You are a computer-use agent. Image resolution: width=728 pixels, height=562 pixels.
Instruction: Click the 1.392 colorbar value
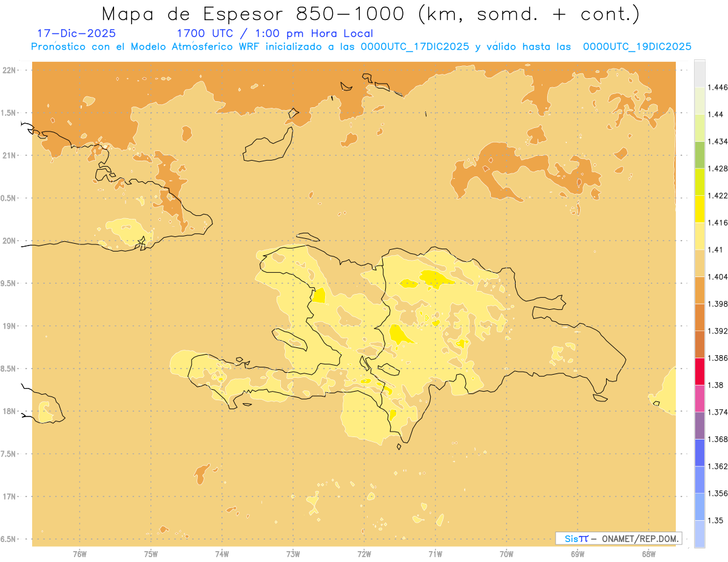tap(717, 331)
